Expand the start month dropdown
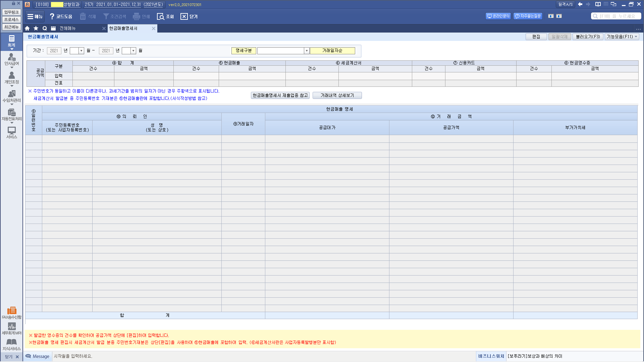The width and height of the screenshot is (644, 362). (81, 51)
